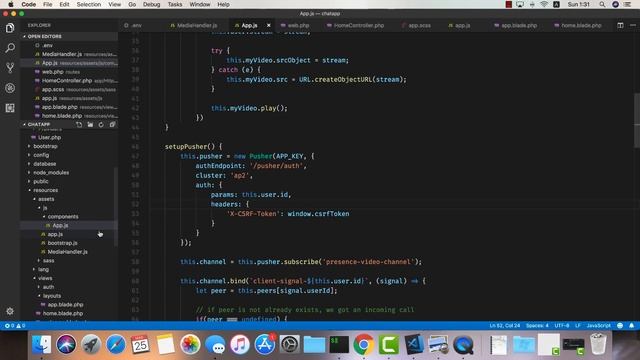Screen dimensions: 640x360
Task: Go to line via Ln 52, Col 24
Action: (504, 326)
